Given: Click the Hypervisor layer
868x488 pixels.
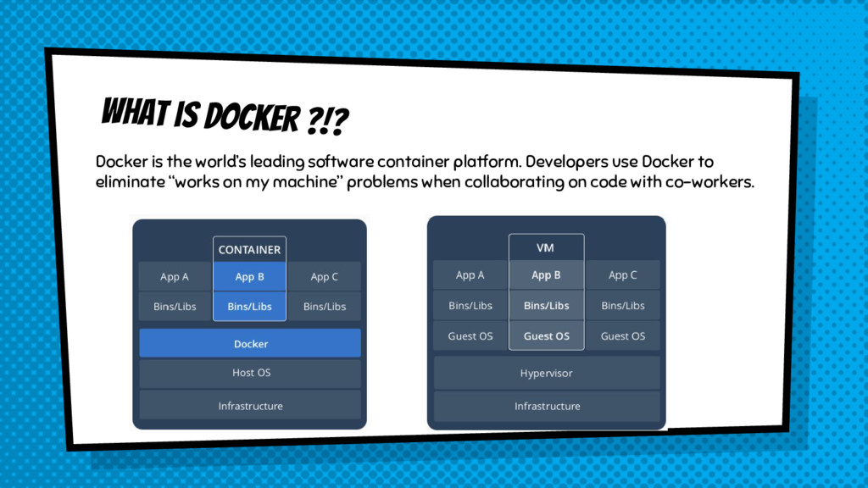Looking at the screenshot, I should pyautogui.click(x=547, y=373).
